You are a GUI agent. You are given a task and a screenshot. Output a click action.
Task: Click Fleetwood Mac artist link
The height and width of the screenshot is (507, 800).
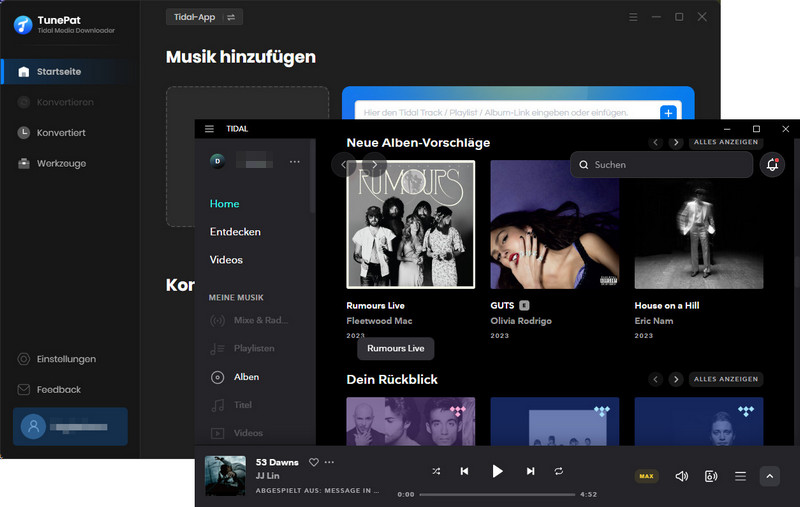coord(379,321)
